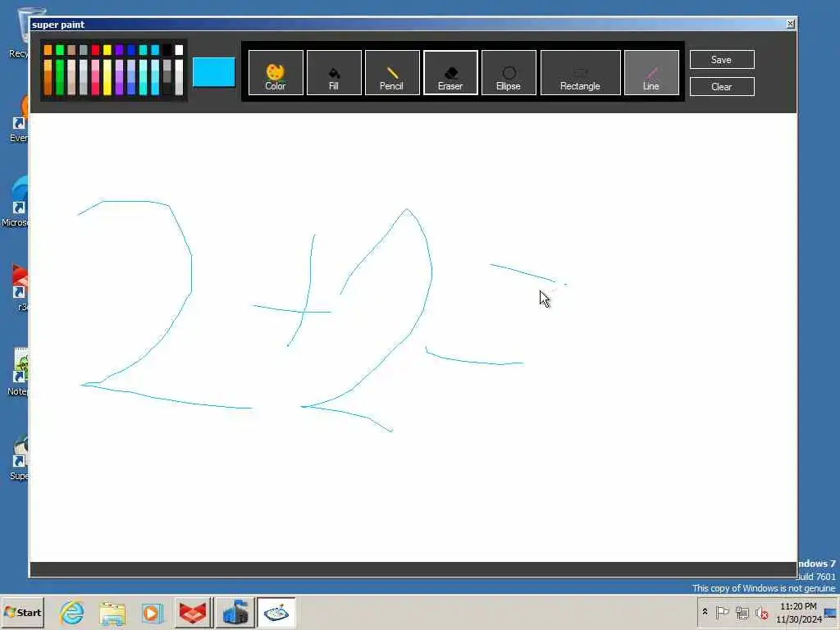
Task: Pick the teal square color swatch
Action: click(x=143, y=50)
